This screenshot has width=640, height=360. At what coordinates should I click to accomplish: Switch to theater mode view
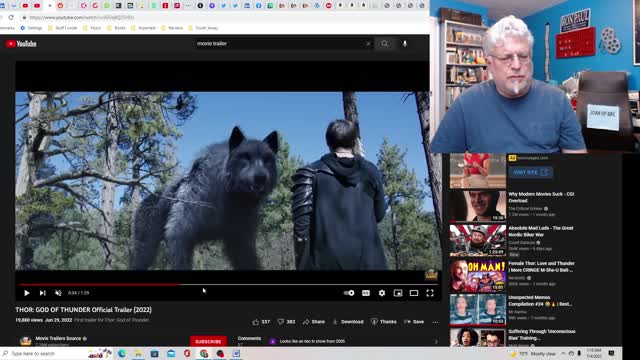tap(414, 293)
